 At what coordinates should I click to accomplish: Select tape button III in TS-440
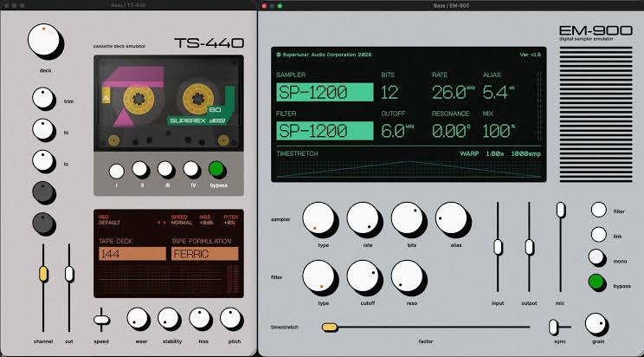pos(165,169)
